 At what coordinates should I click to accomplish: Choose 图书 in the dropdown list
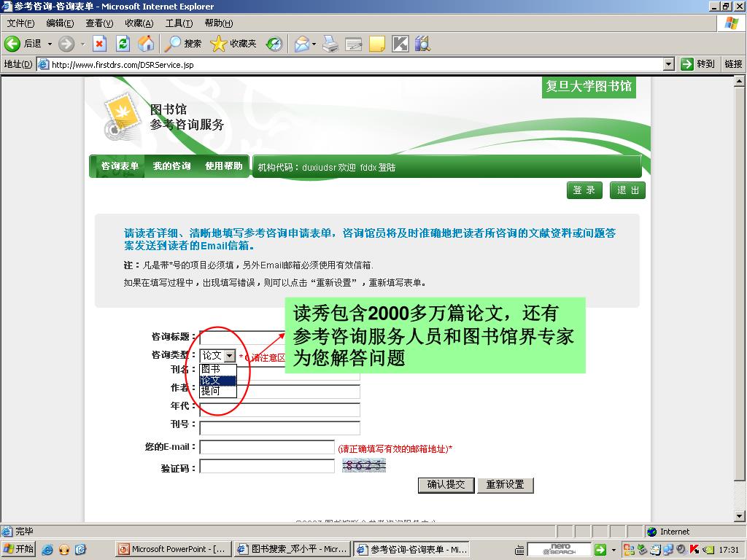coord(217,369)
